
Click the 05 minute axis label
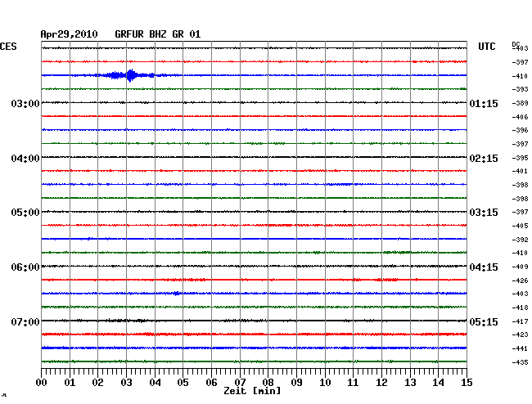pyautogui.click(x=183, y=383)
